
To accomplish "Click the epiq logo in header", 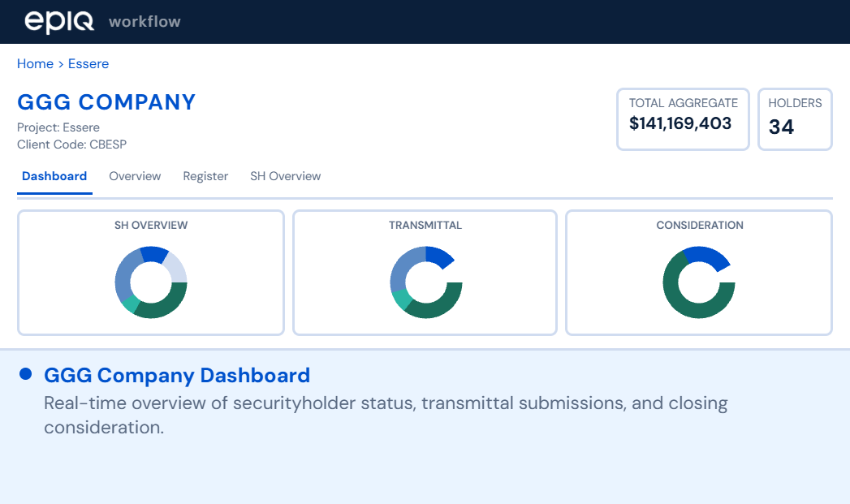I will (x=59, y=22).
